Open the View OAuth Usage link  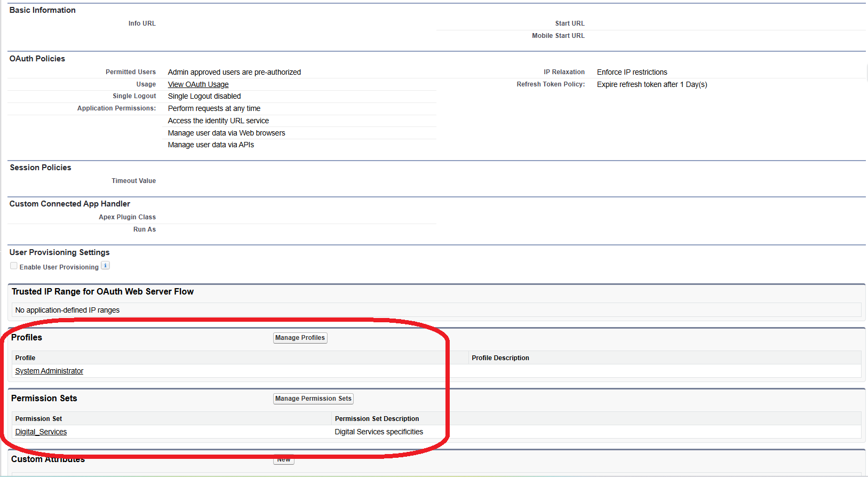pyautogui.click(x=198, y=84)
